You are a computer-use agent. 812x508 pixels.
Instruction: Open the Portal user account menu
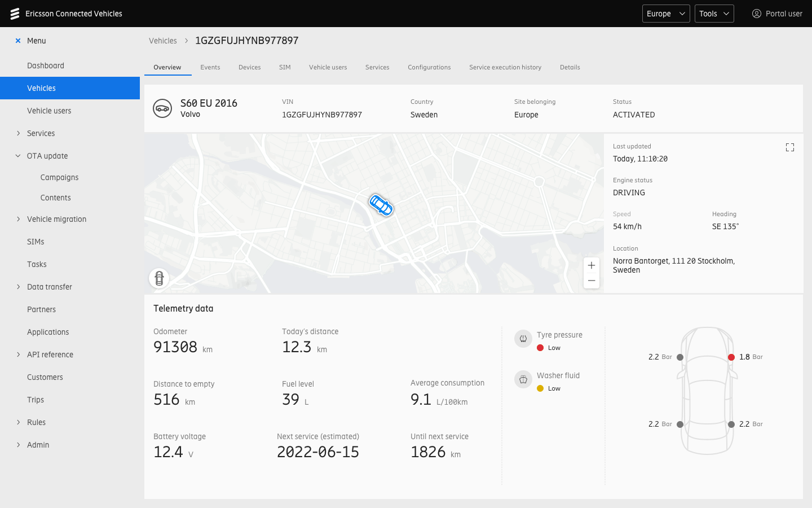point(777,14)
